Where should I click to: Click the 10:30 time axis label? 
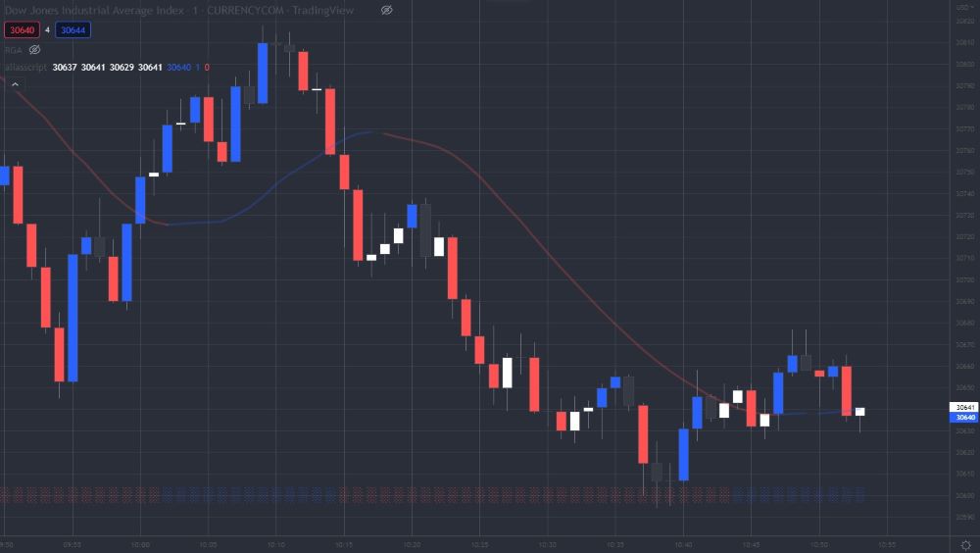point(547,542)
